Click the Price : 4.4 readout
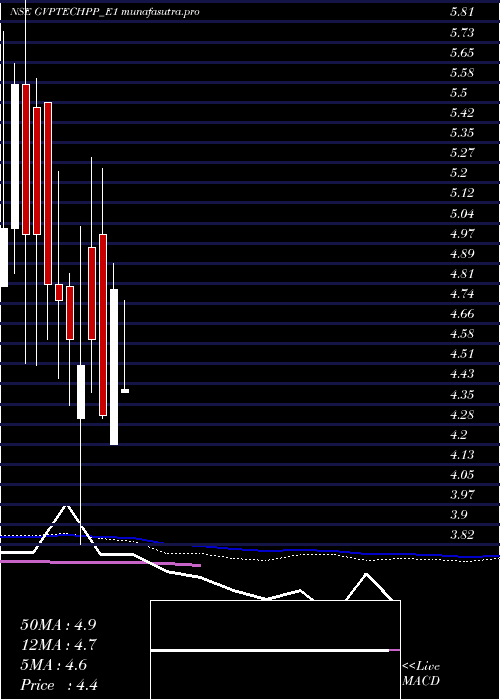 pyautogui.click(x=59, y=685)
